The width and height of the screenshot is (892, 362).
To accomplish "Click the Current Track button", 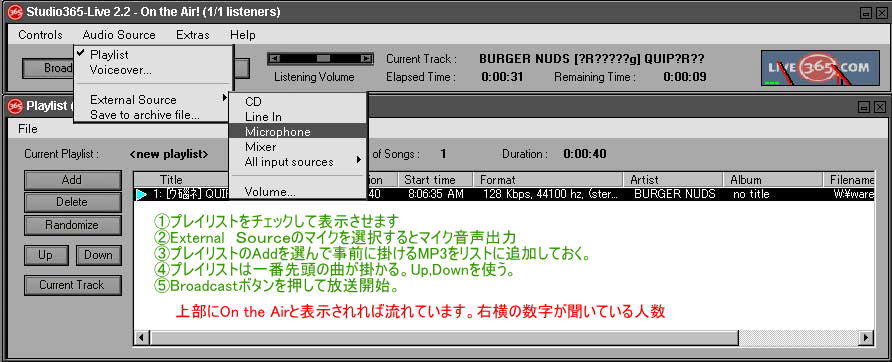I will (x=72, y=285).
